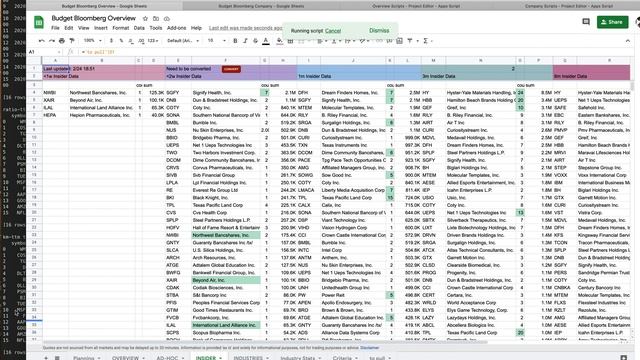640x360 pixels.
Task: Select the highlighted Beyond Air, Inc. cell
Action: (x=226, y=280)
